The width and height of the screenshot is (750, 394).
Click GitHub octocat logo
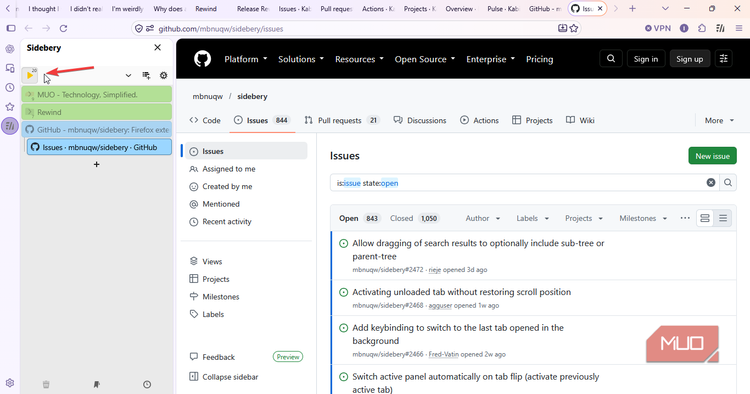click(x=203, y=59)
